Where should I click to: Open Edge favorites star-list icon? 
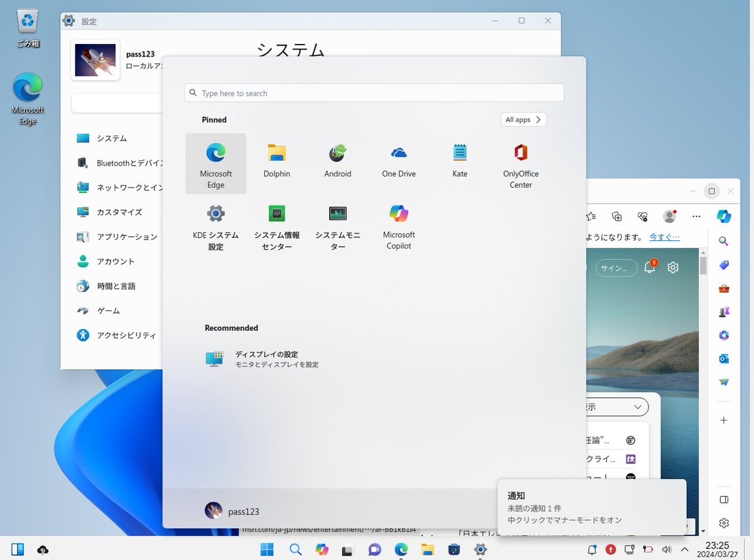click(x=591, y=216)
